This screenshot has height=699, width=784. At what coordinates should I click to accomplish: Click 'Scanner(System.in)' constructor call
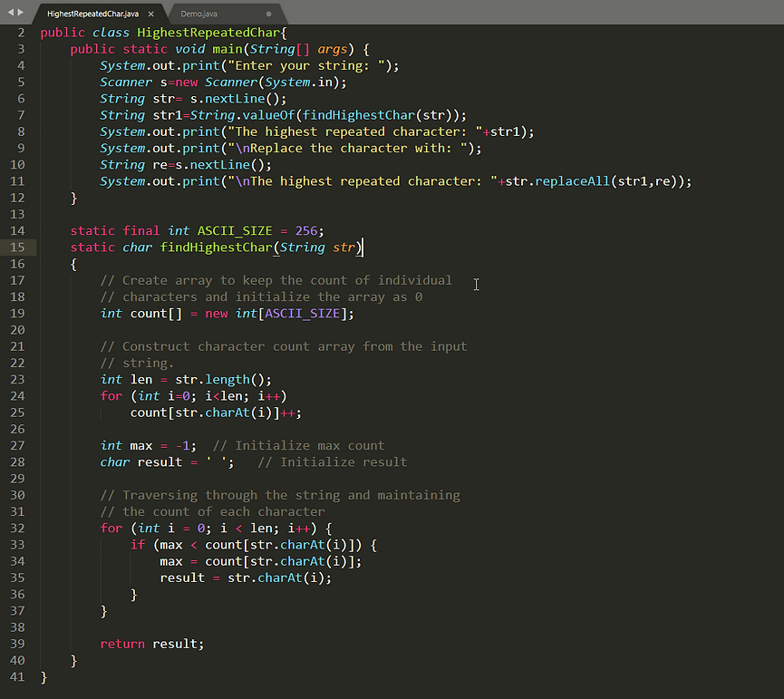[272, 82]
